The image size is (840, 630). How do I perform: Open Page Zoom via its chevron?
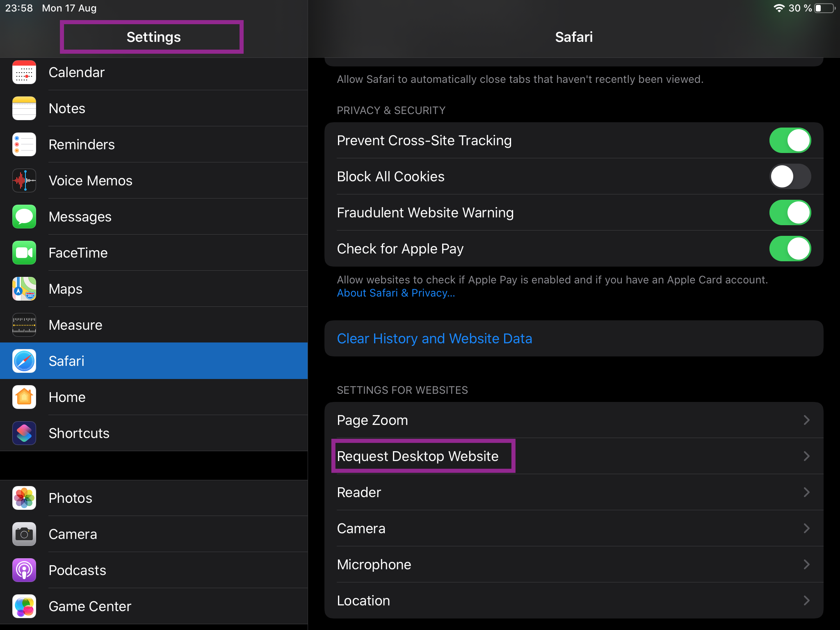[x=806, y=420]
